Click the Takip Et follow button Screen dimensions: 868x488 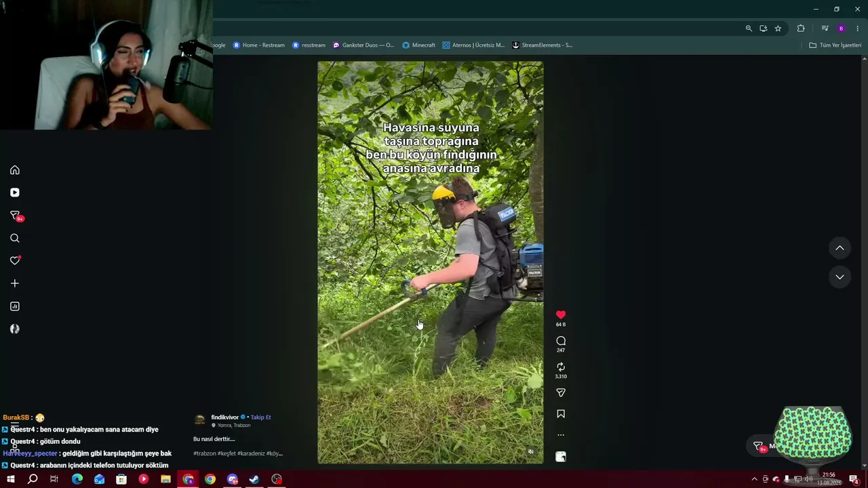point(260,418)
